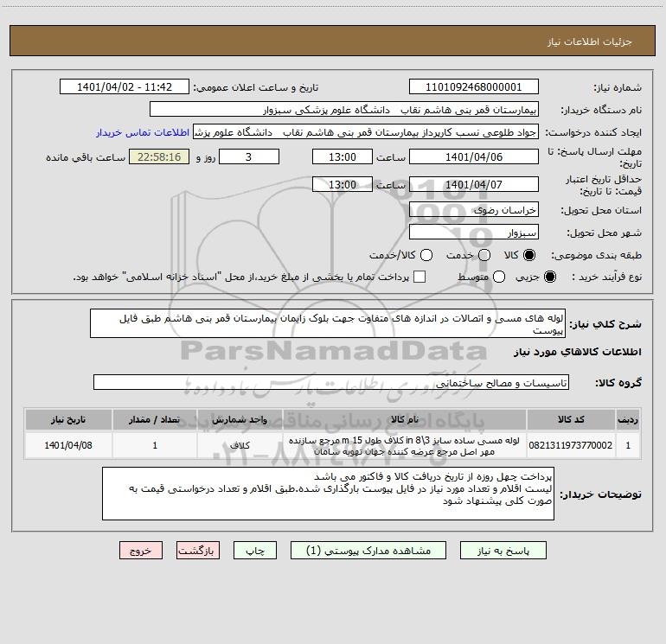Click the need number field 1101092468000001
The image size is (666, 644).
(474, 87)
